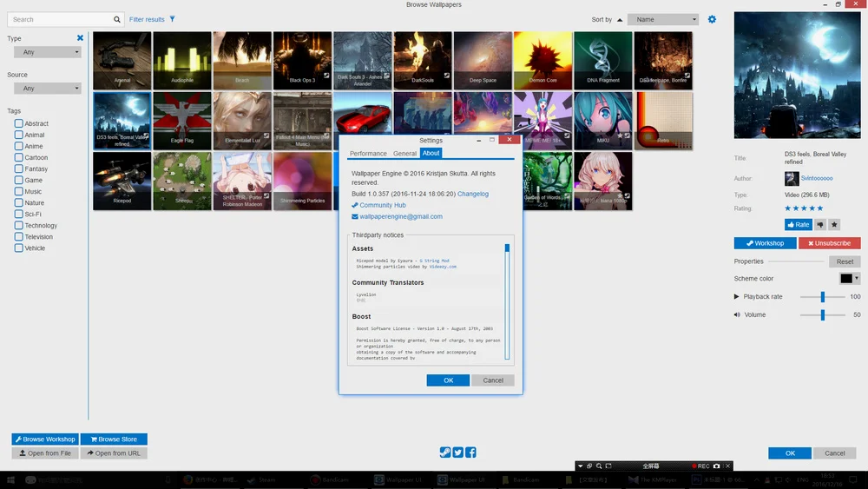Click the Browse Workshop button
Viewport: 868px width, 489px height.
[45, 439]
